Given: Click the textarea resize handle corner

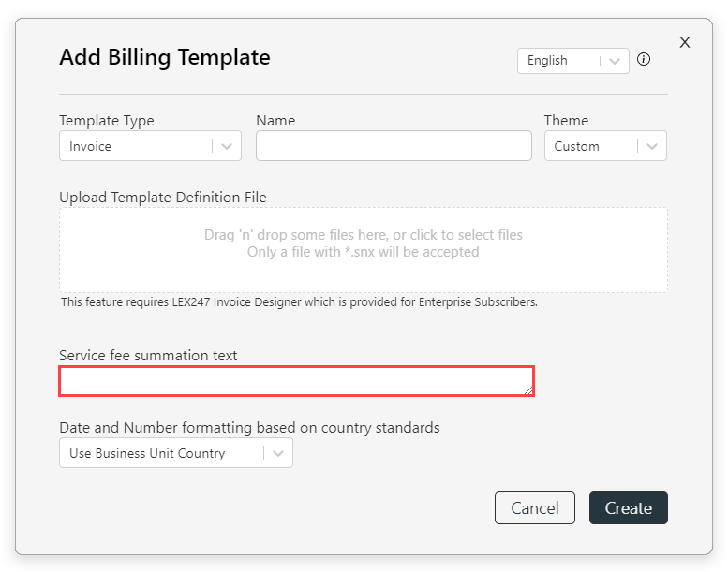Looking at the screenshot, I should [528, 390].
